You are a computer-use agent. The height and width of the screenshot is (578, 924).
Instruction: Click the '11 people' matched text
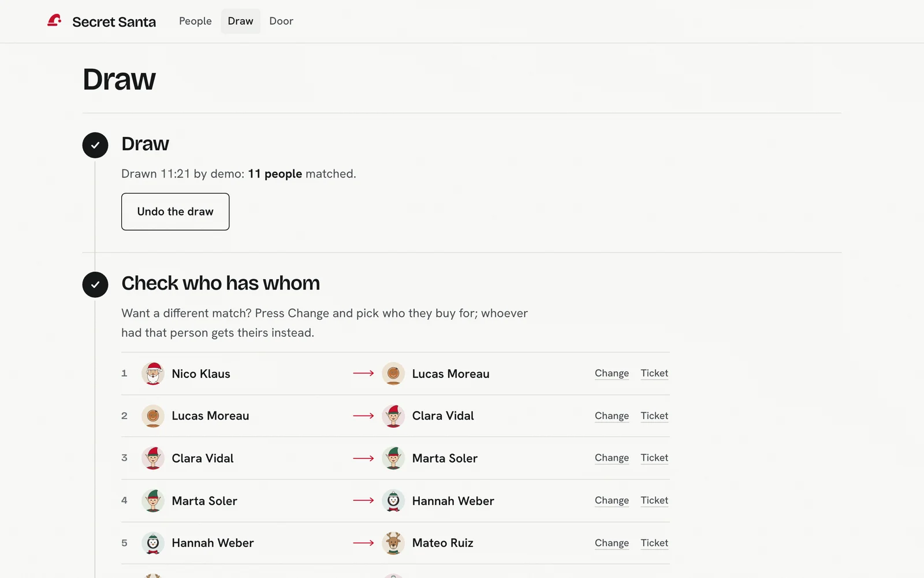275,174
